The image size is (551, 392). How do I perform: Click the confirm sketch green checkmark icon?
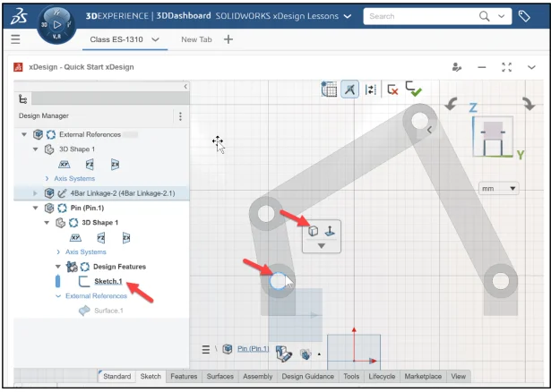coord(413,89)
